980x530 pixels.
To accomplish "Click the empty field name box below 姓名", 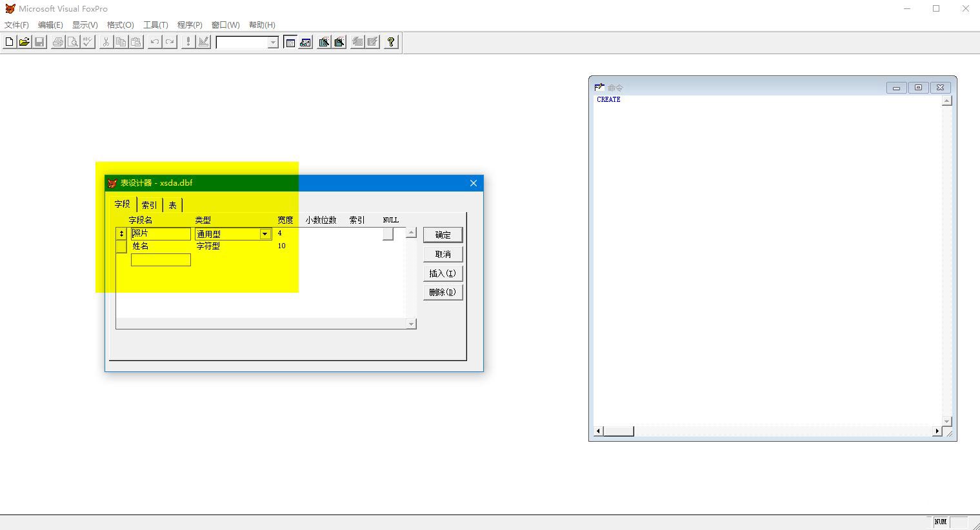I will (161, 260).
